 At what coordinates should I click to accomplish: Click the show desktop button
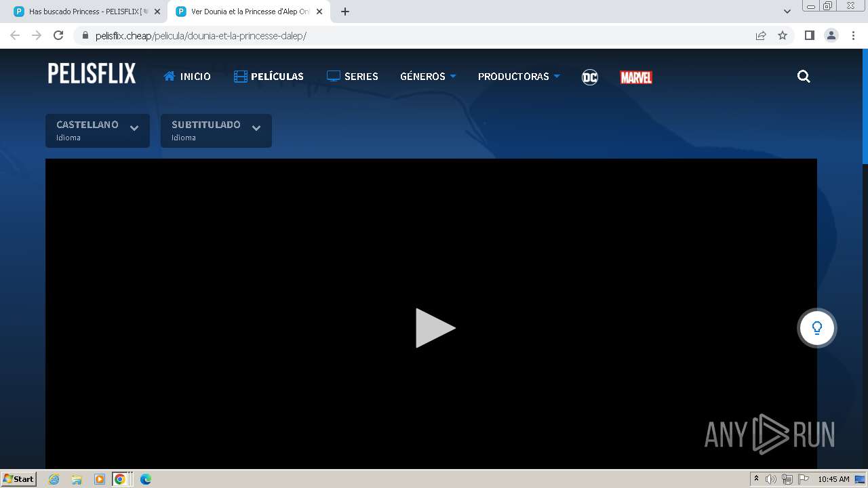[x=860, y=479]
